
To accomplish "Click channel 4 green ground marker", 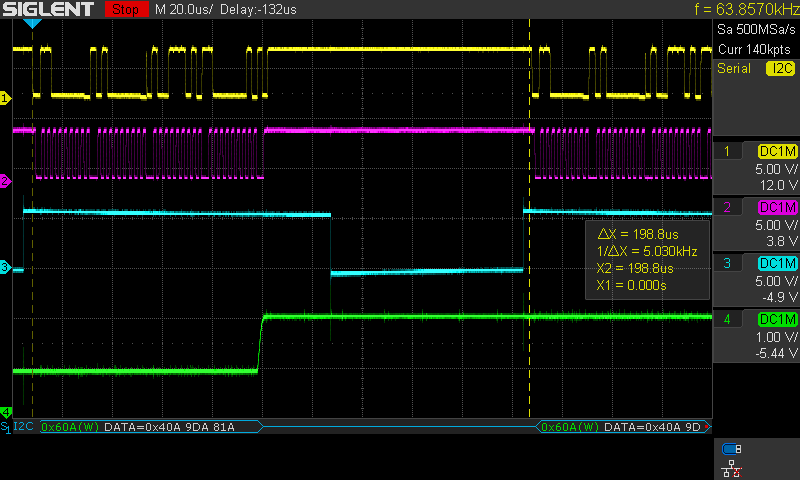I will pos(6,412).
